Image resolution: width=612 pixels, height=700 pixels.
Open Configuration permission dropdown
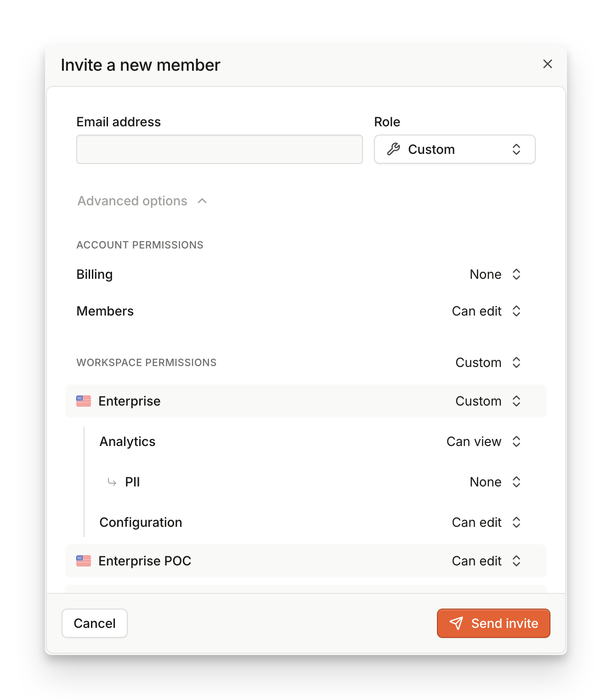coord(486,522)
